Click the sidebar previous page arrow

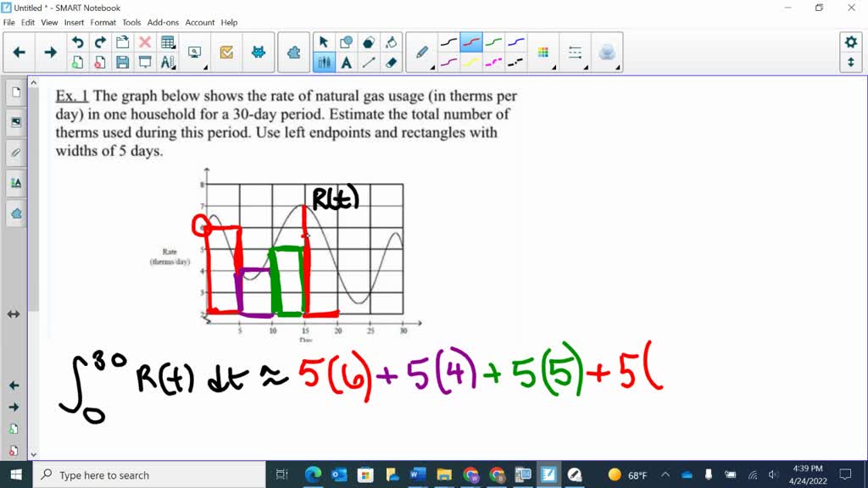[x=14, y=385]
